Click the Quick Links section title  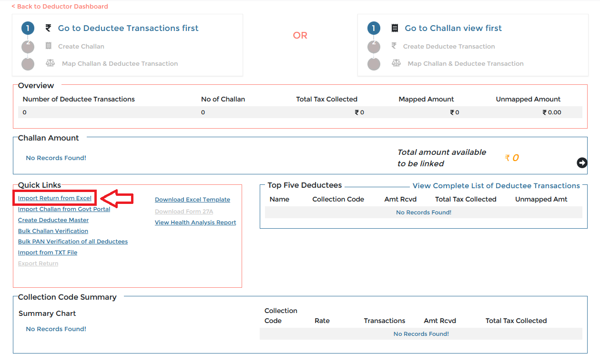pyautogui.click(x=40, y=185)
